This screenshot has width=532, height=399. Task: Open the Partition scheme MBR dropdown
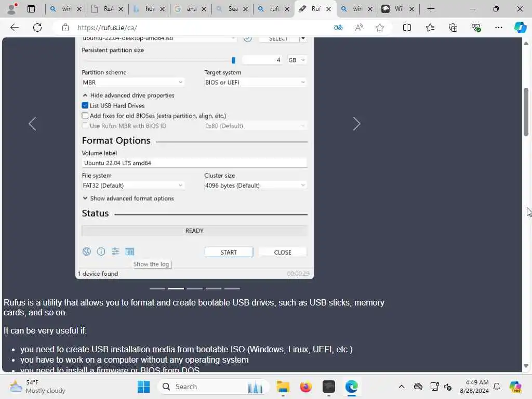(132, 82)
